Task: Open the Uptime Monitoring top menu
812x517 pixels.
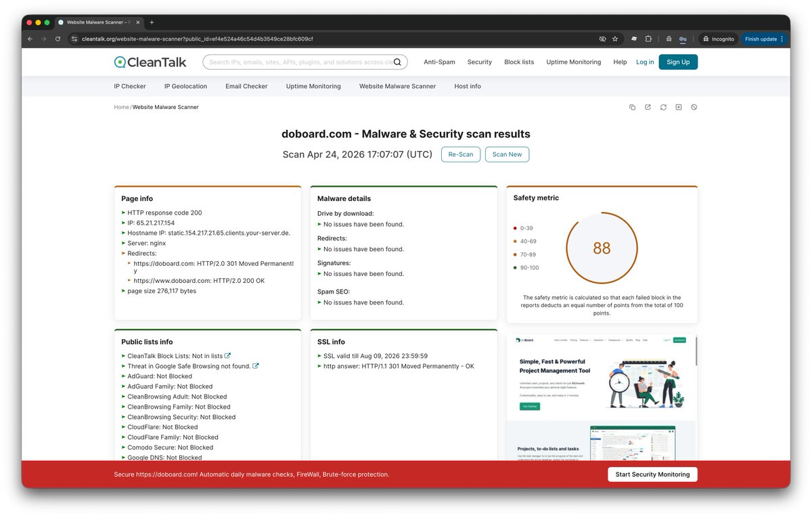Action: pos(574,62)
